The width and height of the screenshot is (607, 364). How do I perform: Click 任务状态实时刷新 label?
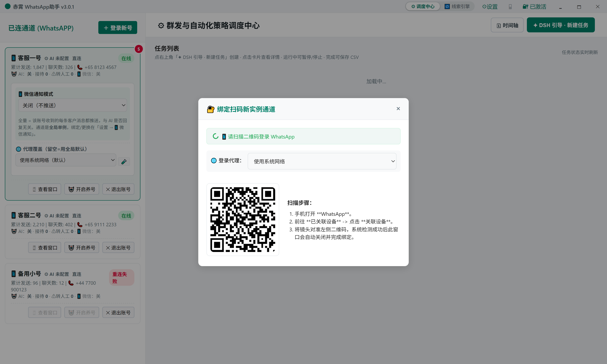point(580,52)
